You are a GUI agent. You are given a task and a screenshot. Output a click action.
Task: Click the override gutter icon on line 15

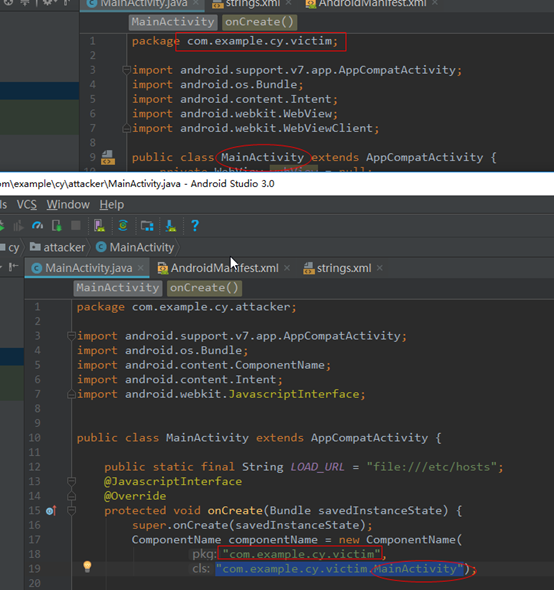51,511
